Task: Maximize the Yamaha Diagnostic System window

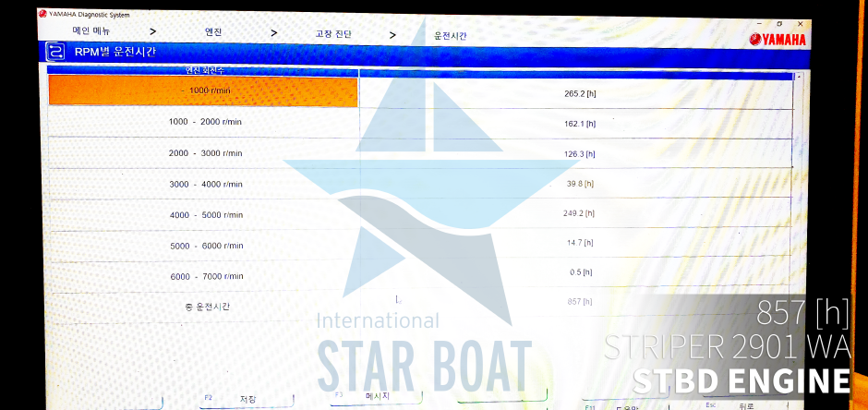Action: point(779,24)
